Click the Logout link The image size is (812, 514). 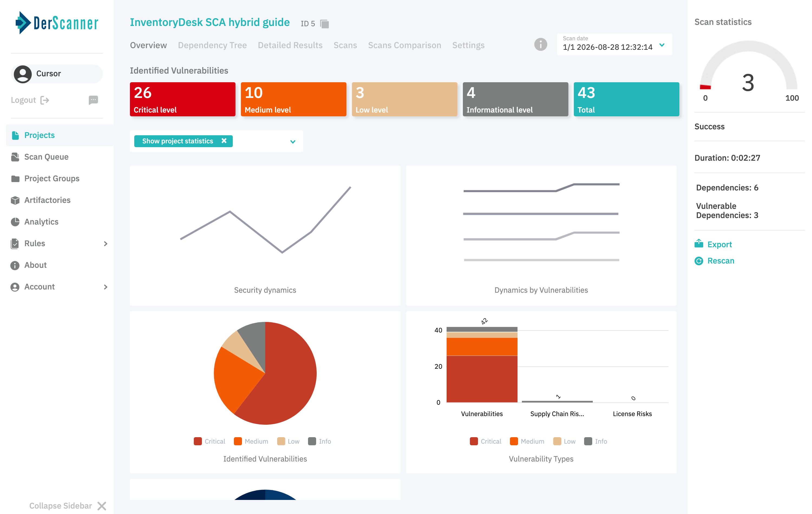(23, 100)
